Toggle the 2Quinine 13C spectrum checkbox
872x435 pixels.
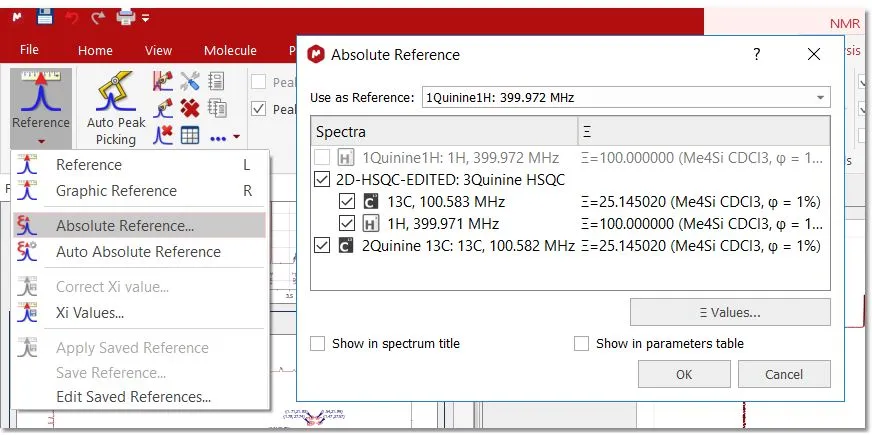(x=321, y=246)
